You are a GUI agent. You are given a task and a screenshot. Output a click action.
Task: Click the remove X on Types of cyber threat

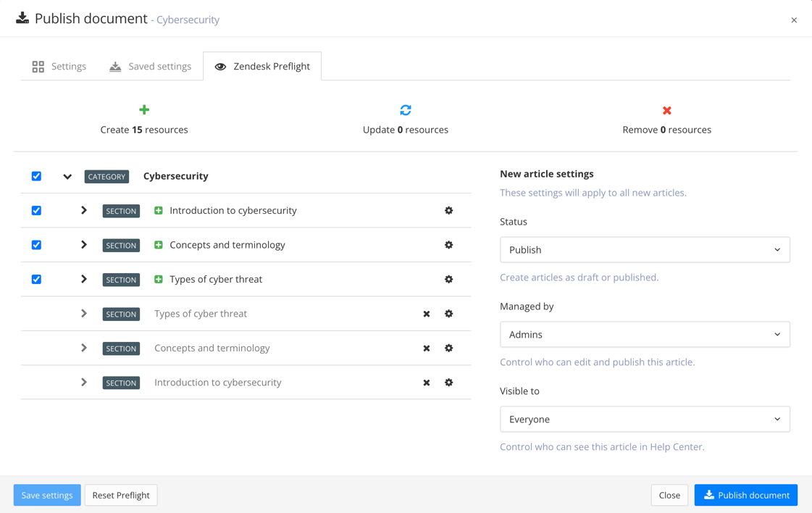(x=426, y=314)
